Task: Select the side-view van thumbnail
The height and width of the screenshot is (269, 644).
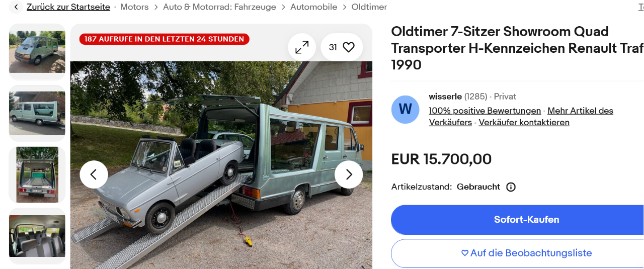Action: [37, 113]
